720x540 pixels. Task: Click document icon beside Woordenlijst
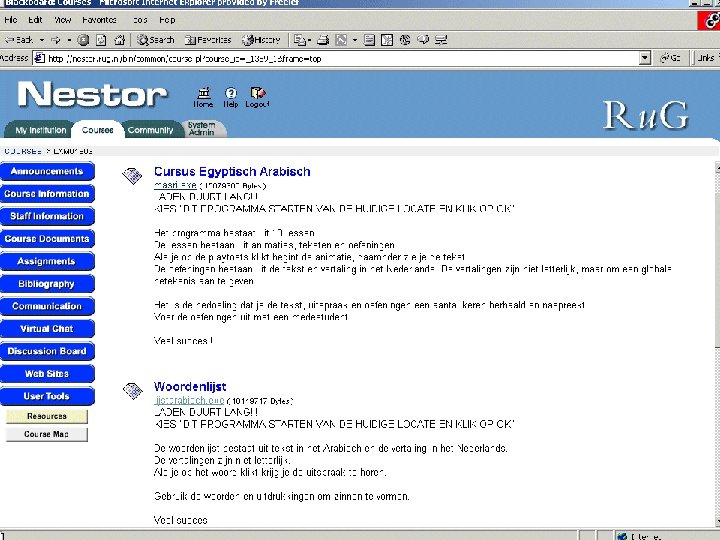click(133, 391)
